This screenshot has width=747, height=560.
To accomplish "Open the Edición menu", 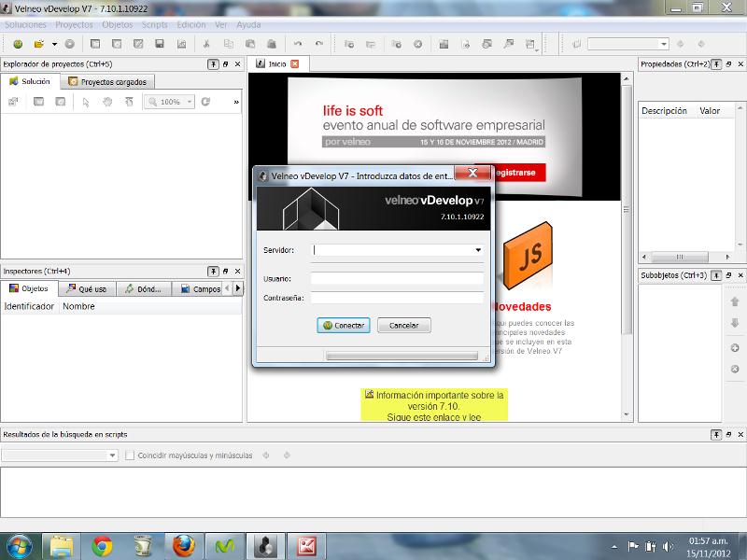I will point(191,25).
